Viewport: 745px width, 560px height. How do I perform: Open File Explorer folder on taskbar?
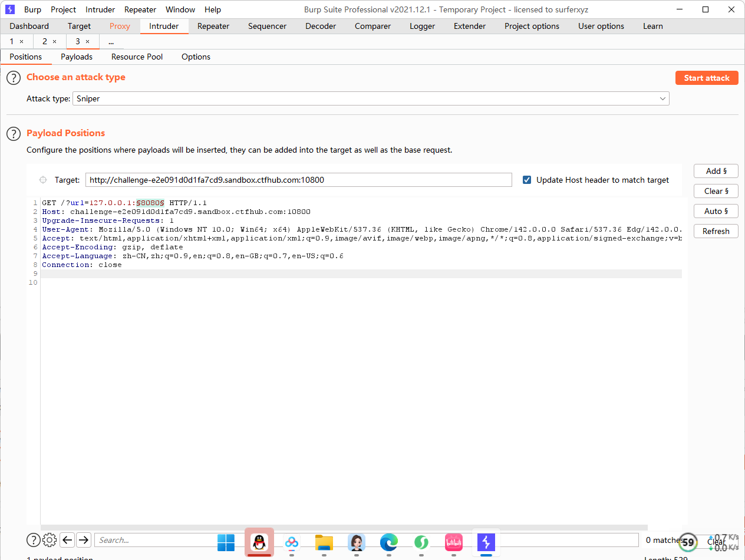click(324, 542)
